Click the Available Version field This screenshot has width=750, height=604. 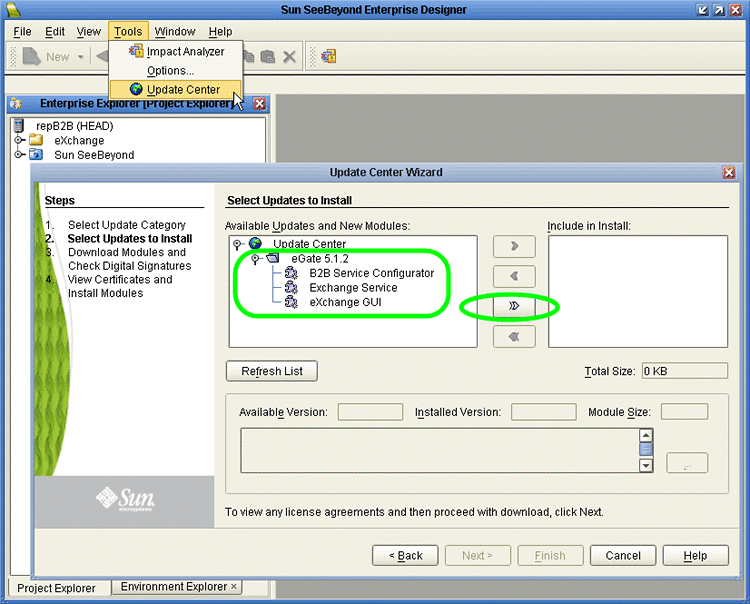pos(370,412)
